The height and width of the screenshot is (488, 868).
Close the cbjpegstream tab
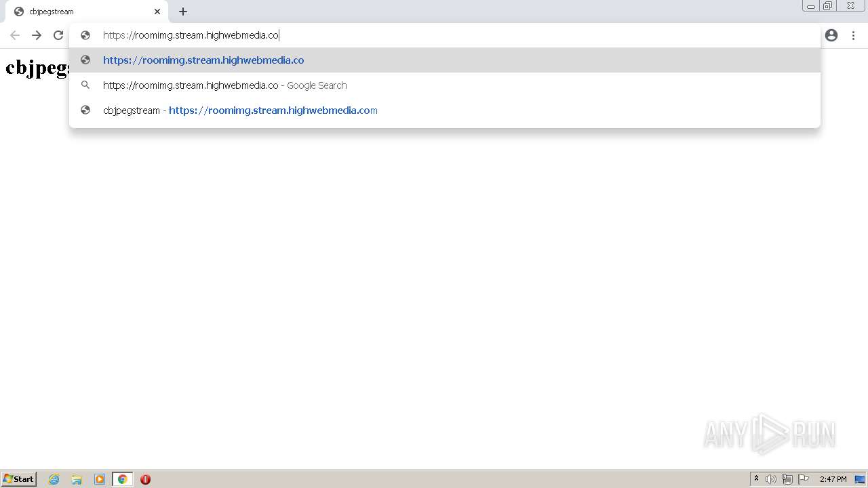point(157,12)
